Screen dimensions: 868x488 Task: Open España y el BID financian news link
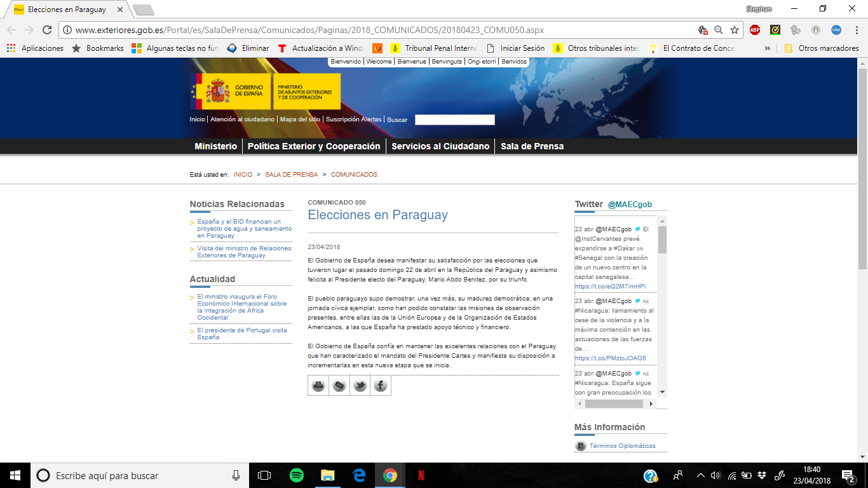[x=245, y=229]
